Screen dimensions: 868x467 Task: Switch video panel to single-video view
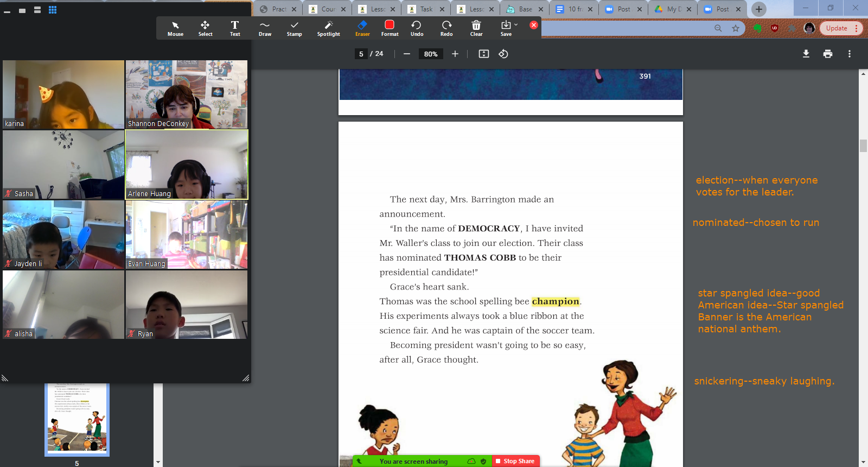[x=22, y=10]
